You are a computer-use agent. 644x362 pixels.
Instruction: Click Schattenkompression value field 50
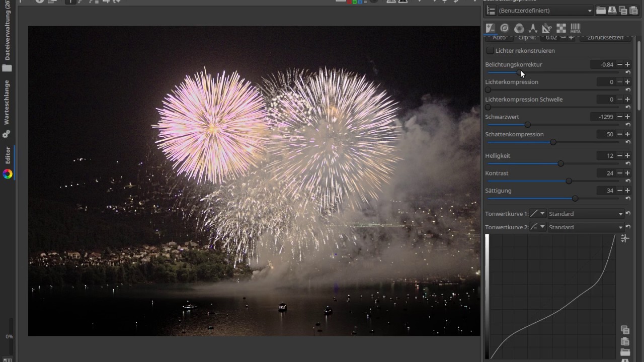click(606, 134)
